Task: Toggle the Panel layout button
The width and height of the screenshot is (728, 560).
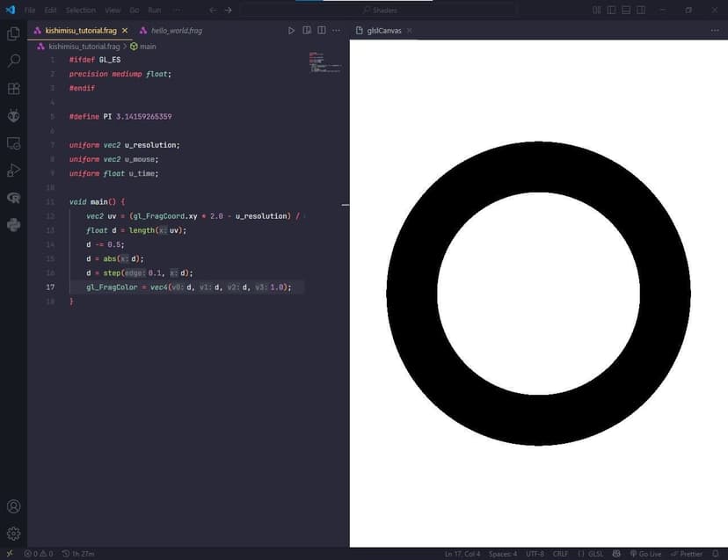Action: 625,10
